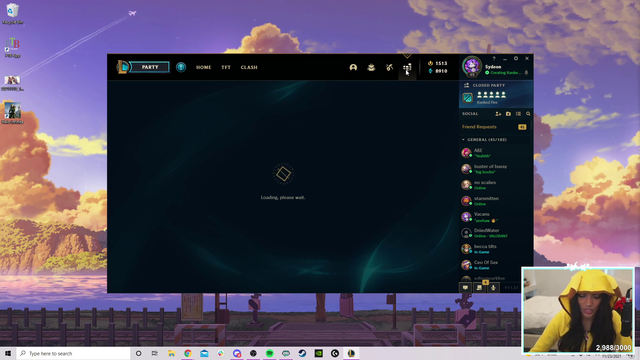640x360 pixels.
Task: Open the Recycle Bin desktop icon
Action: 12,14
